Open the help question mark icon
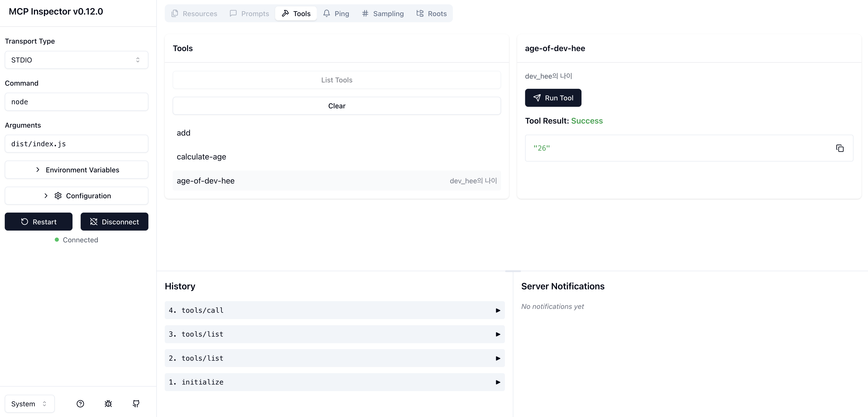The width and height of the screenshot is (868, 417). (x=80, y=404)
